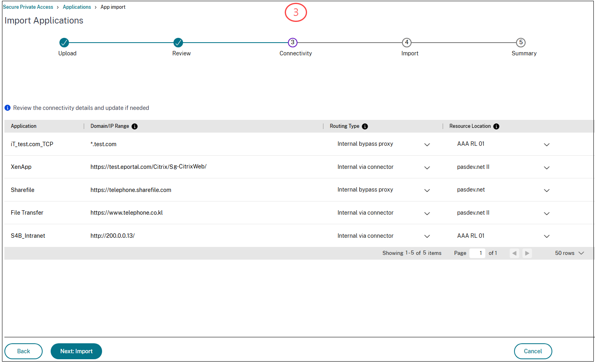595x364 pixels.
Task: Click the blue info icon above the table
Action: click(x=7, y=108)
